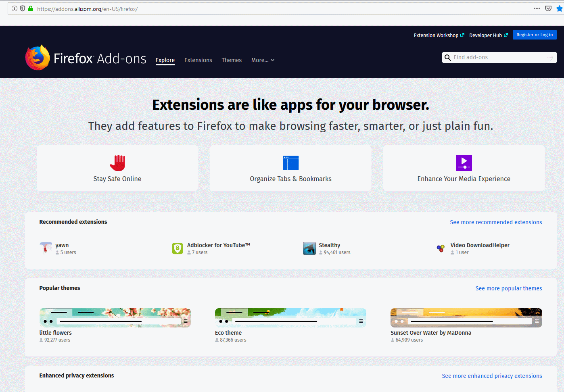Click the Video DownloadHelper icon
564x392 pixels.
click(x=441, y=248)
